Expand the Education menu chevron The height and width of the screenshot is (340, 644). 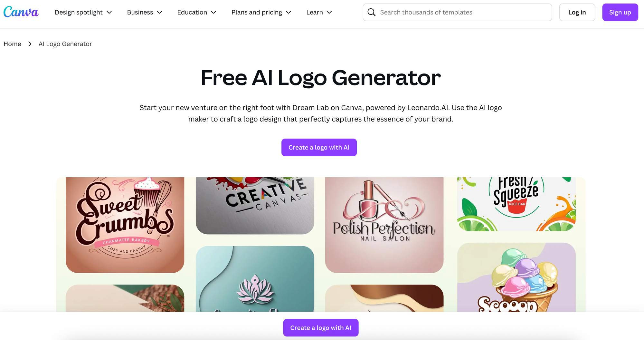tap(213, 12)
